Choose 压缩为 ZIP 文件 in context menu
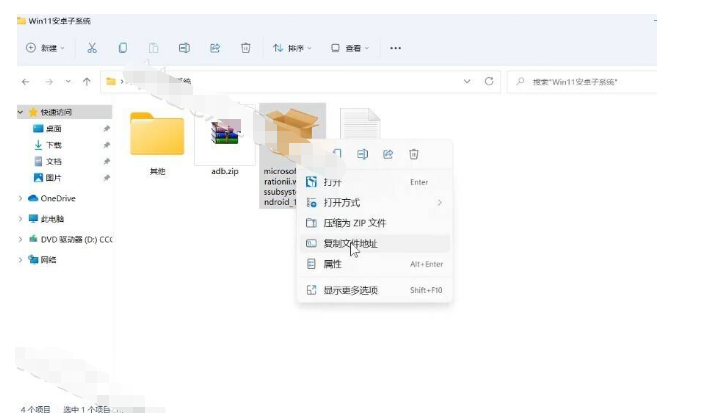The height and width of the screenshot is (419, 720). (375, 223)
